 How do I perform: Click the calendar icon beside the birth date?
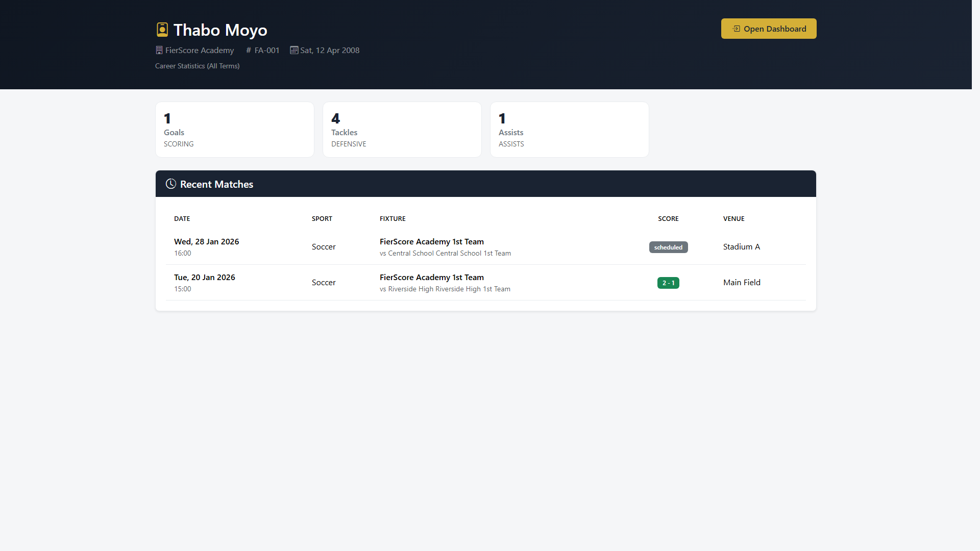[x=293, y=50]
